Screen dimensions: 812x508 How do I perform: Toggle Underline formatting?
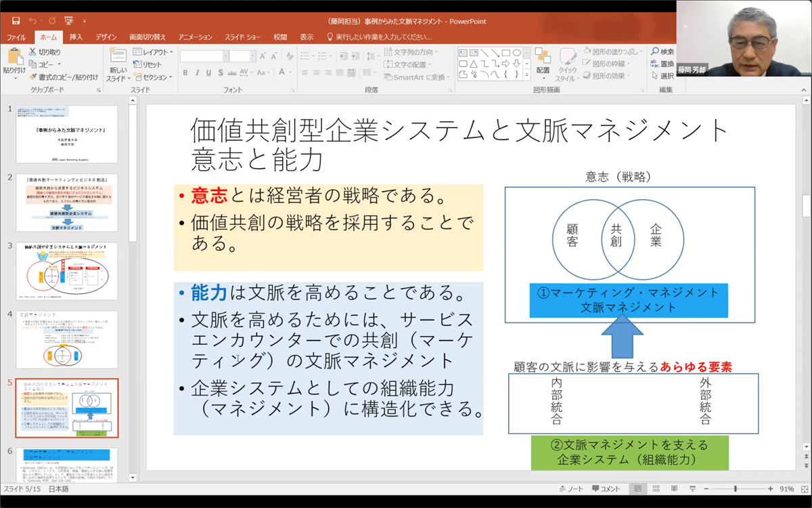[208, 72]
